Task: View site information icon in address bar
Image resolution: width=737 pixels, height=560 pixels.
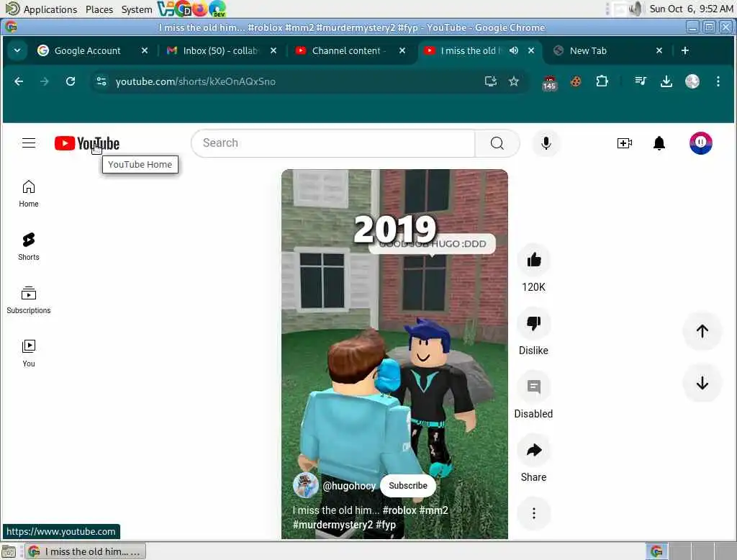Action: pyautogui.click(x=101, y=81)
